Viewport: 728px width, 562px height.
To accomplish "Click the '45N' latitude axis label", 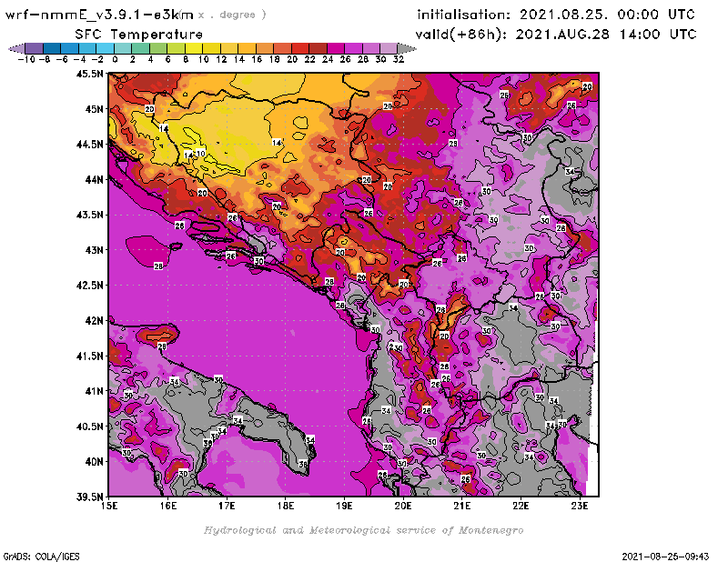I will point(94,109).
